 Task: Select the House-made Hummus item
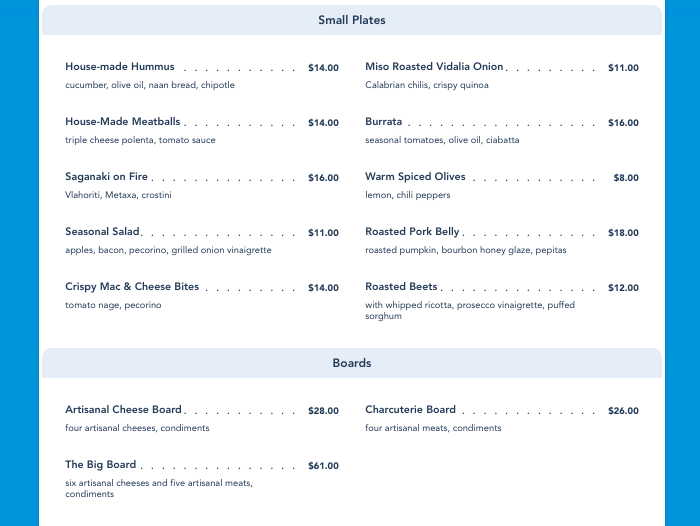[120, 67]
